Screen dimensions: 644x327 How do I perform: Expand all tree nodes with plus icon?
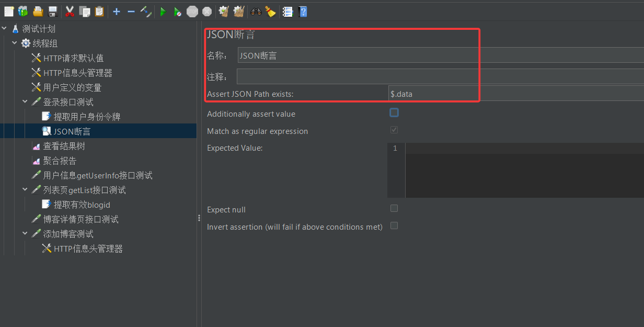(x=117, y=11)
